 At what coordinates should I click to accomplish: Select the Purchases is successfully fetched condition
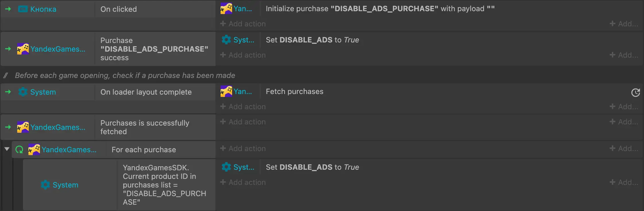click(x=145, y=127)
